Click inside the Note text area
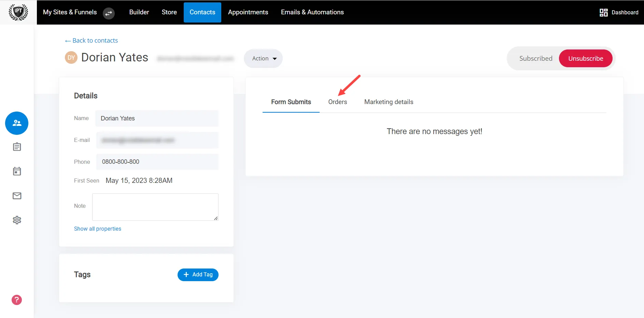Viewport: 644px width, 318px height. [155, 207]
